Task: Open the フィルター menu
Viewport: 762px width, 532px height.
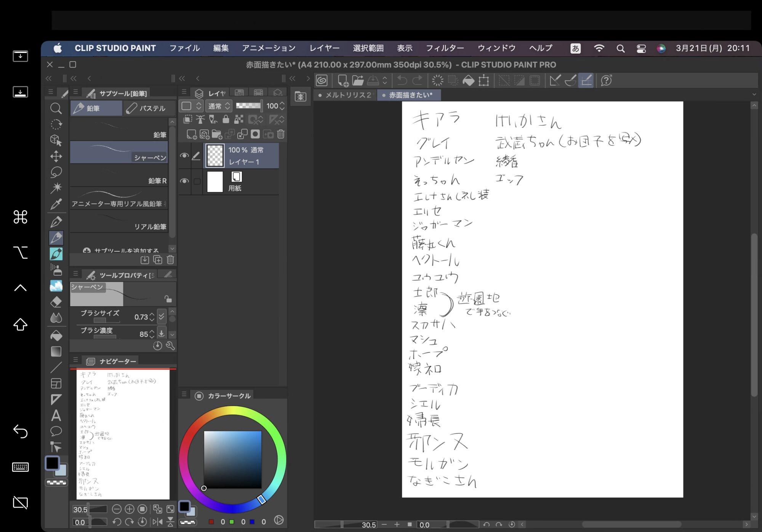Action: [445, 48]
